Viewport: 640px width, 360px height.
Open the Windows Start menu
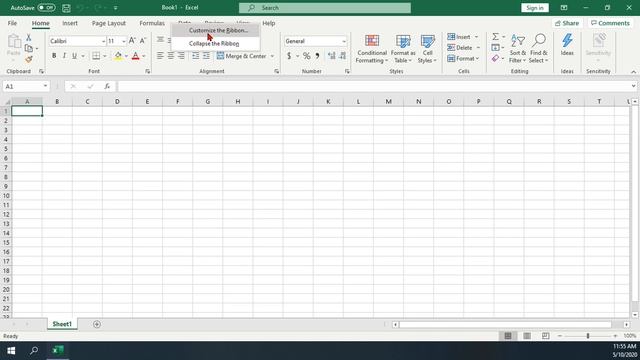(x=11, y=350)
